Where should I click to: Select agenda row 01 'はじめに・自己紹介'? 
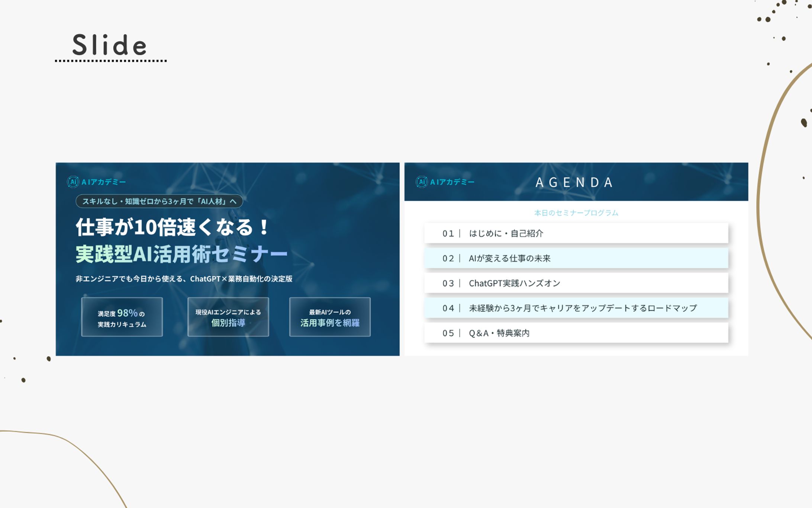(x=576, y=233)
